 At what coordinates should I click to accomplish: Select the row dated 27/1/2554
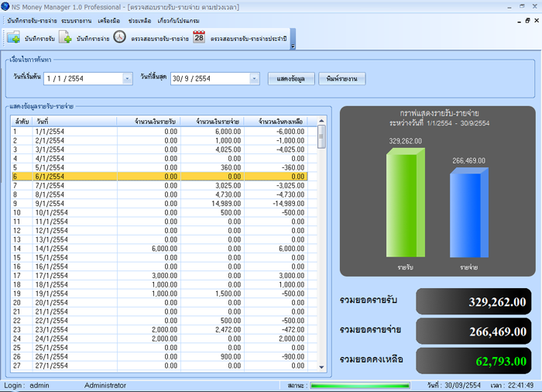click(x=160, y=366)
